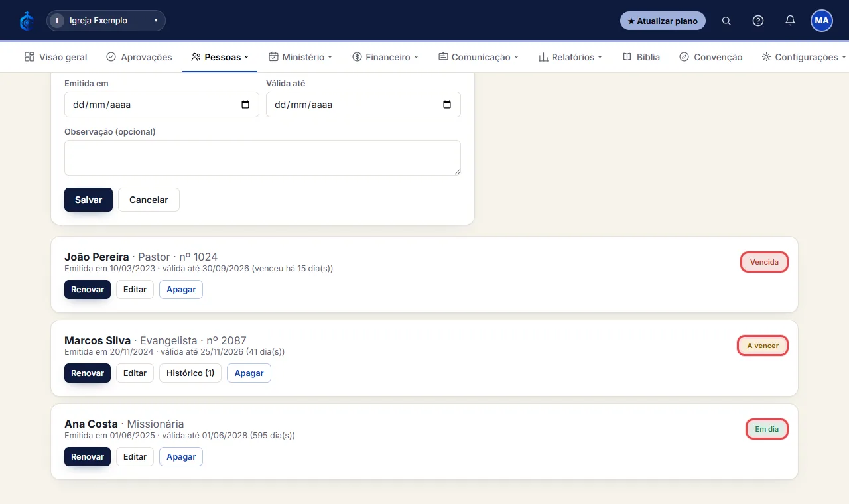
Task: Click the name Ana Costa
Action: coord(91,424)
